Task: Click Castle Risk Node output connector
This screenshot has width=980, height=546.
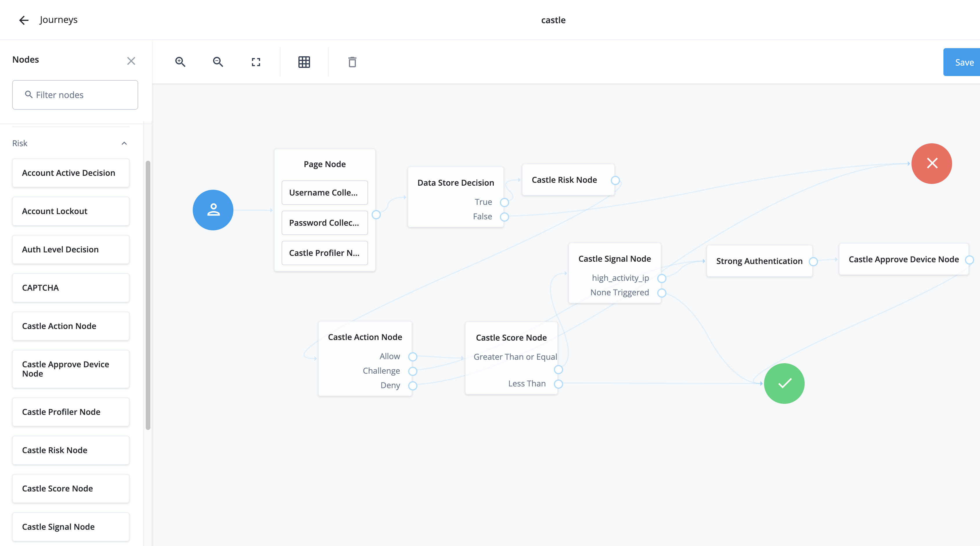Action: (x=615, y=180)
